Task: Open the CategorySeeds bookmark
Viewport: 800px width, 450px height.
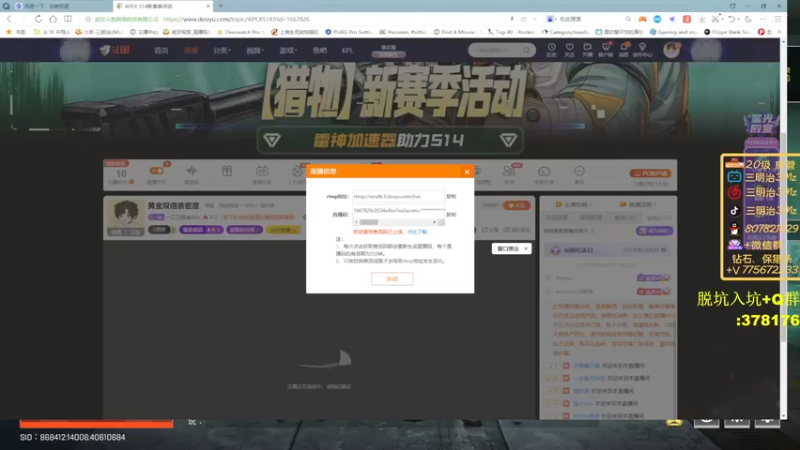Action: point(565,32)
